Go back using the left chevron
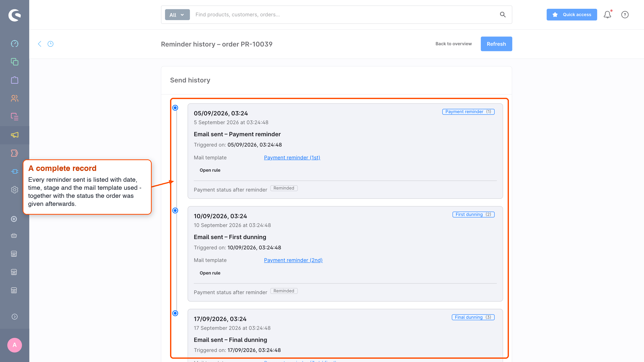The height and width of the screenshot is (362, 644). point(39,44)
